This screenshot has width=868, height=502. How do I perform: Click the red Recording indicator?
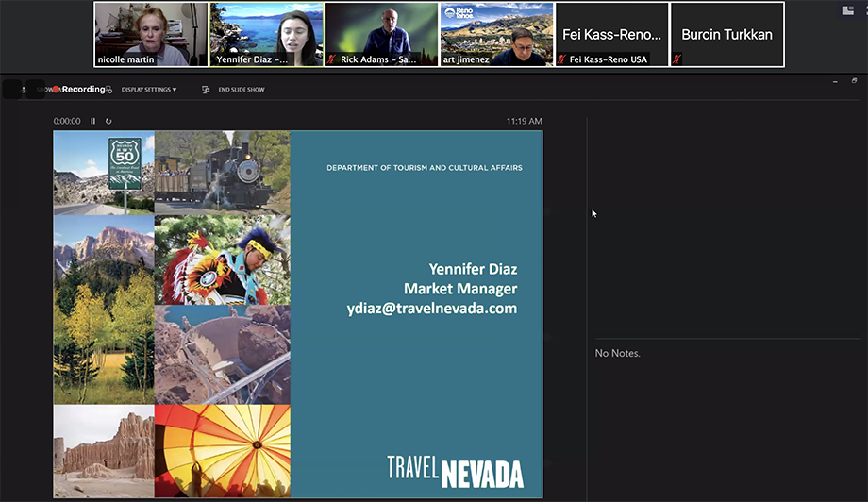coord(56,89)
